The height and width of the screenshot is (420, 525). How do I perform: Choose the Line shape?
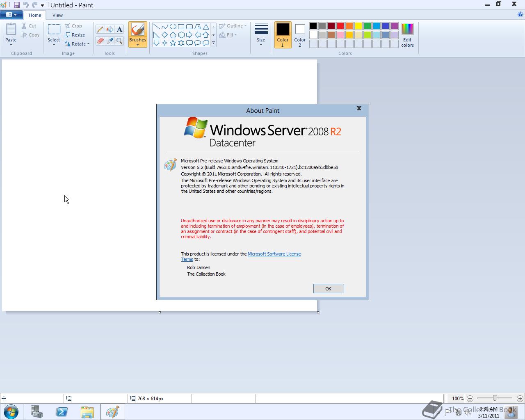[x=156, y=27]
